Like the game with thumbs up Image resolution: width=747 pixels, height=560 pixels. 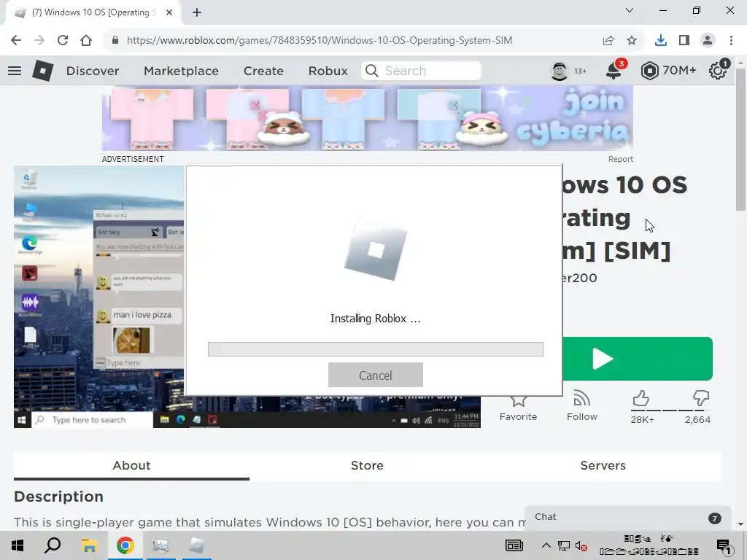click(641, 399)
